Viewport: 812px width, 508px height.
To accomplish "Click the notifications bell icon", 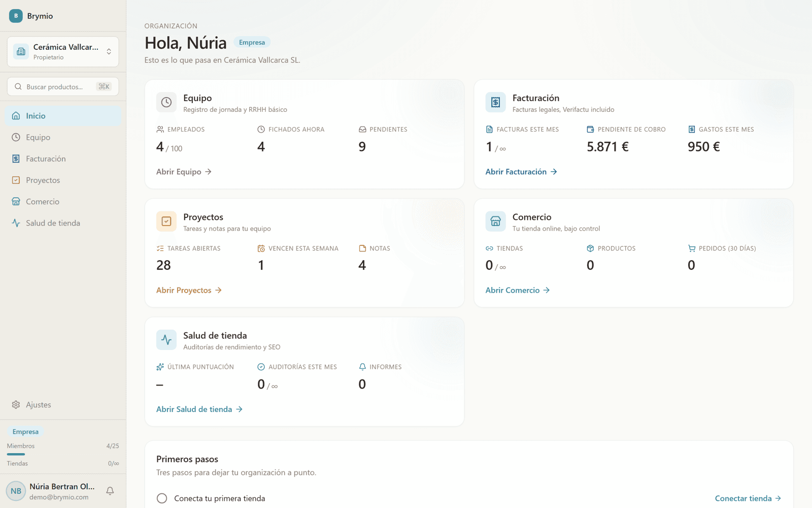I will 110,491.
